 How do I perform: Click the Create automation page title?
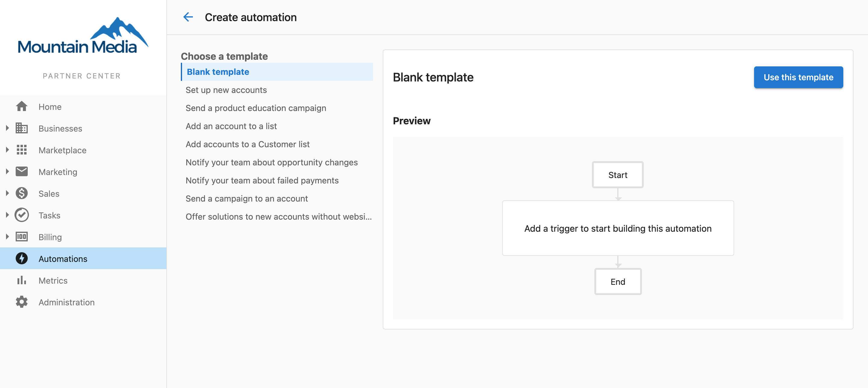251,17
